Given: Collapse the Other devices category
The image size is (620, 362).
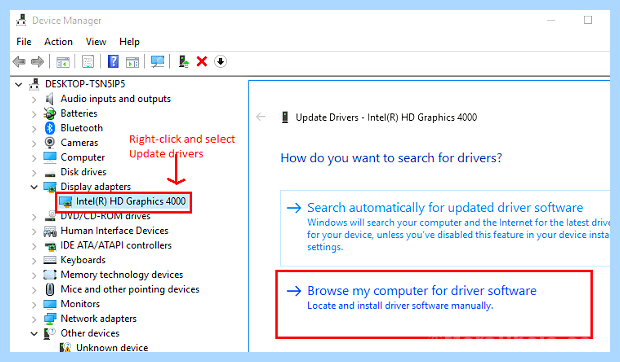Looking at the screenshot, I should (x=34, y=334).
